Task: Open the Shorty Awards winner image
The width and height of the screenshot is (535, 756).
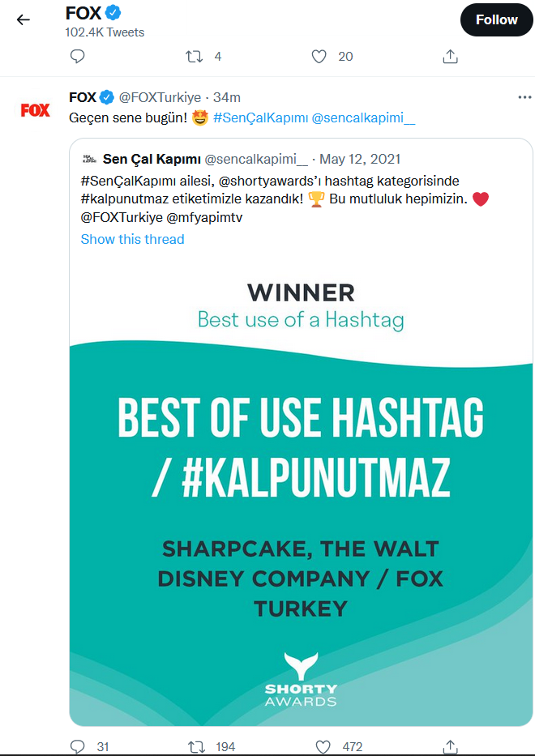Action: pyautogui.click(x=301, y=486)
